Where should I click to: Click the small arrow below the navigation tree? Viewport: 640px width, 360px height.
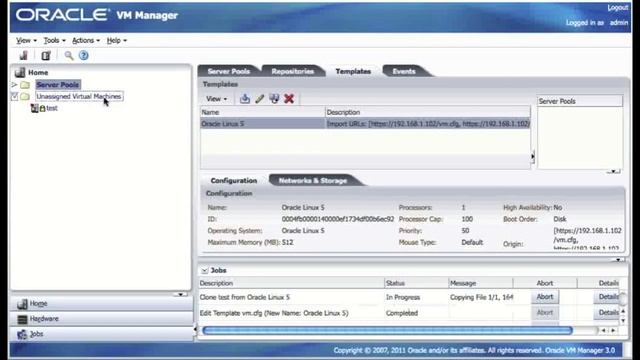(180, 294)
